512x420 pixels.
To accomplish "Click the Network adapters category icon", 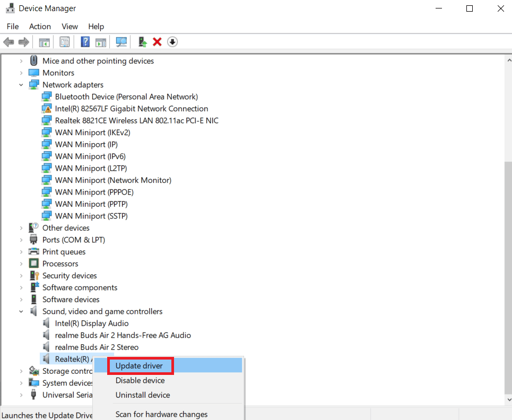I will tap(34, 84).
